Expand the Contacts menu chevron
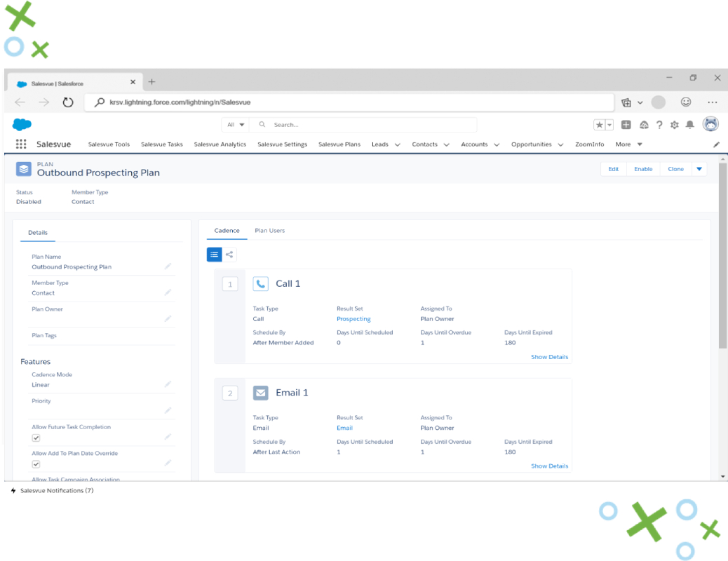The height and width of the screenshot is (561, 728). pyautogui.click(x=446, y=144)
